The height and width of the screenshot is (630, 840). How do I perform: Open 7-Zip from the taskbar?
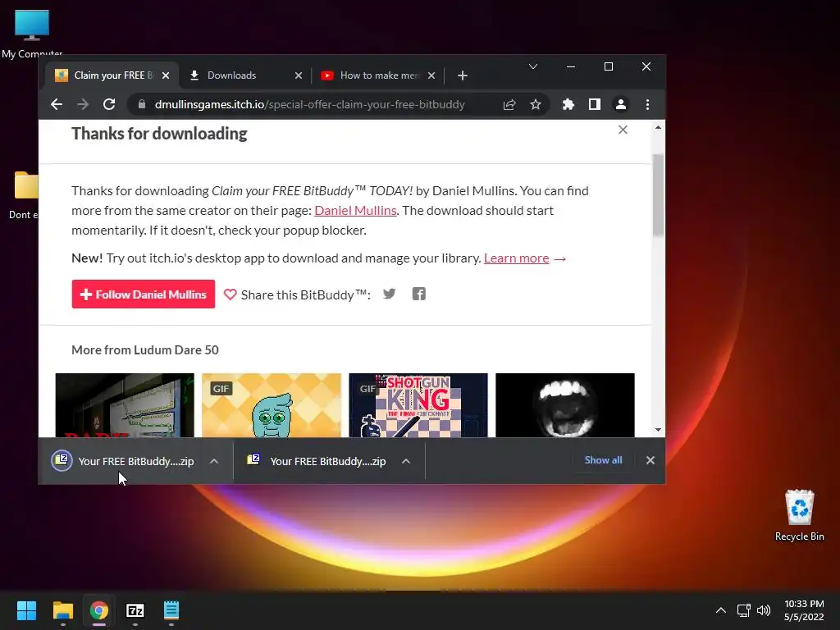point(135,610)
